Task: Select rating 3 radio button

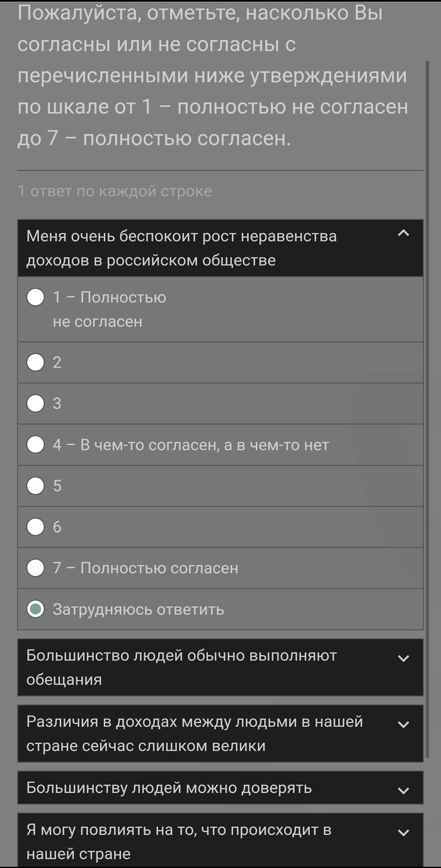Action: tap(36, 403)
